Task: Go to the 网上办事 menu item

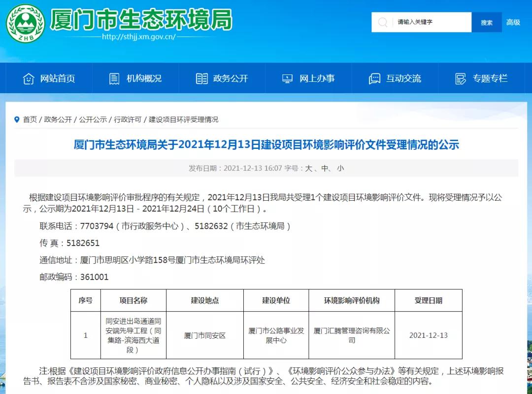Action: pos(317,78)
